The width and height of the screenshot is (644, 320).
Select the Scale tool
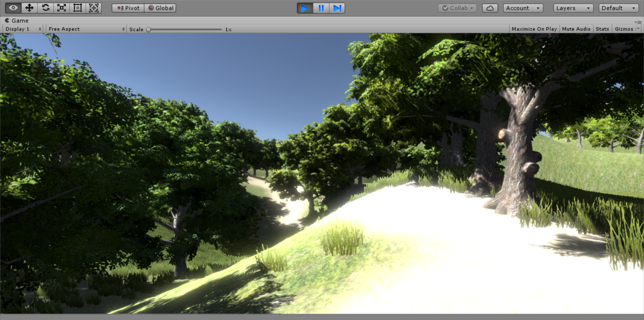[62, 8]
